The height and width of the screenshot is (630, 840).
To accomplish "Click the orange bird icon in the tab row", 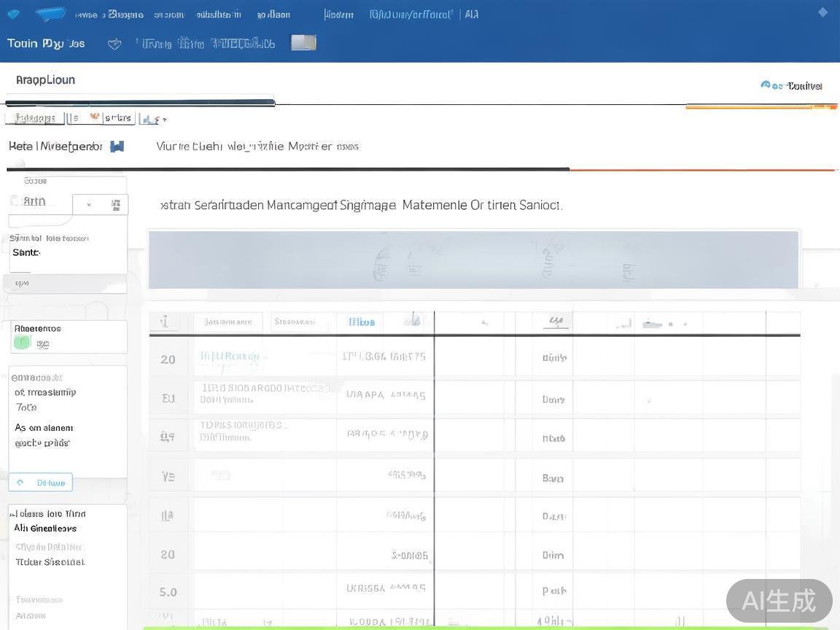I will point(94,117).
